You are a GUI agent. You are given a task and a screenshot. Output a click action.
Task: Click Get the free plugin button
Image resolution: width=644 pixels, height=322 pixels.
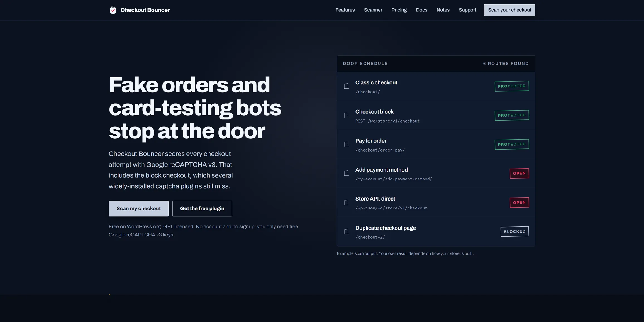click(202, 209)
